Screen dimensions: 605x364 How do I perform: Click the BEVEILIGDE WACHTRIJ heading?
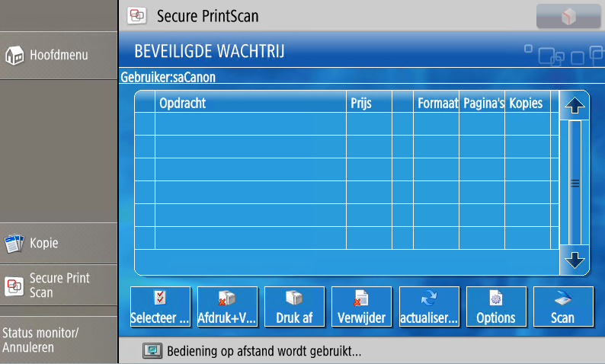209,51
